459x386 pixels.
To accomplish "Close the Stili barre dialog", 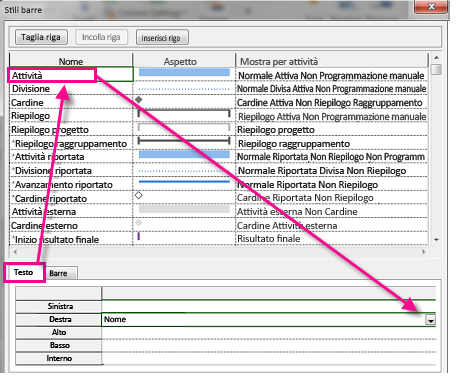I will 431,7.
